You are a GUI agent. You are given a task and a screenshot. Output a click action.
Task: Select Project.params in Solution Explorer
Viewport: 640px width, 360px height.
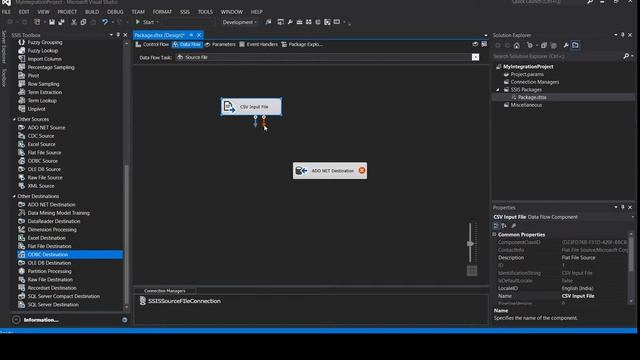click(x=527, y=74)
